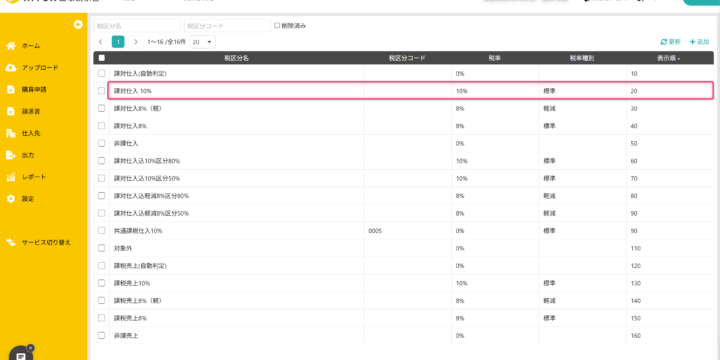Viewport: 720px width, 360px height.
Task: Check the box for 非課仕入 row
Action: [x=101, y=143]
